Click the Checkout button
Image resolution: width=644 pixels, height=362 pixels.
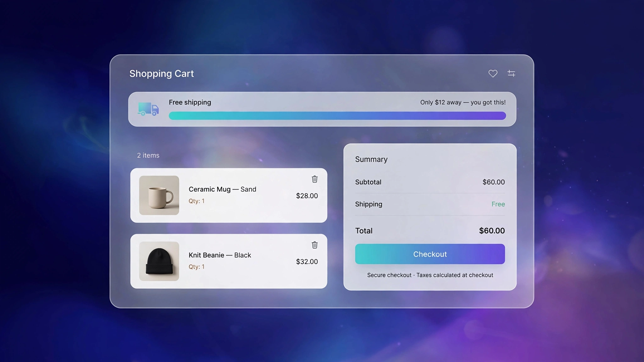click(x=430, y=254)
